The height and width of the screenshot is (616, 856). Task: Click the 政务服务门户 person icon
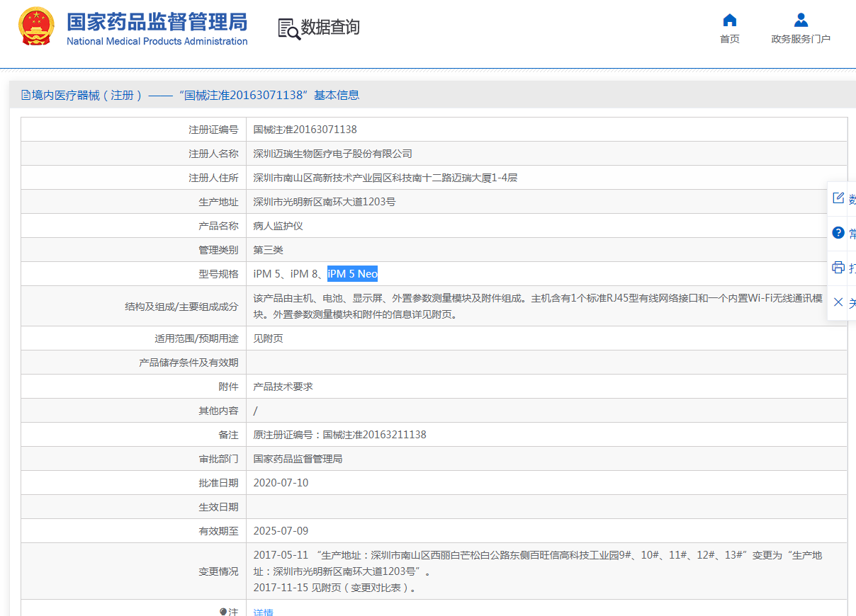(x=801, y=20)
